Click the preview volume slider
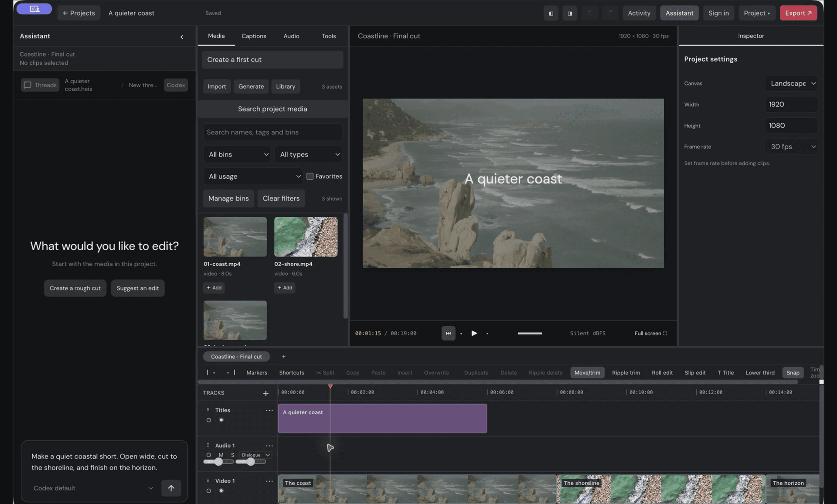The width and height of the screenshot is (837, 504). (x=530, y=334)
